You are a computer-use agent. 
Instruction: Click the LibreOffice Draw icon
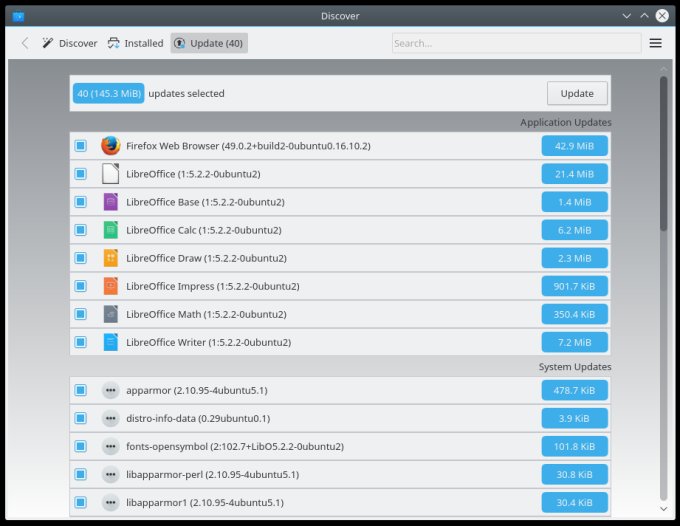point(110,258)
